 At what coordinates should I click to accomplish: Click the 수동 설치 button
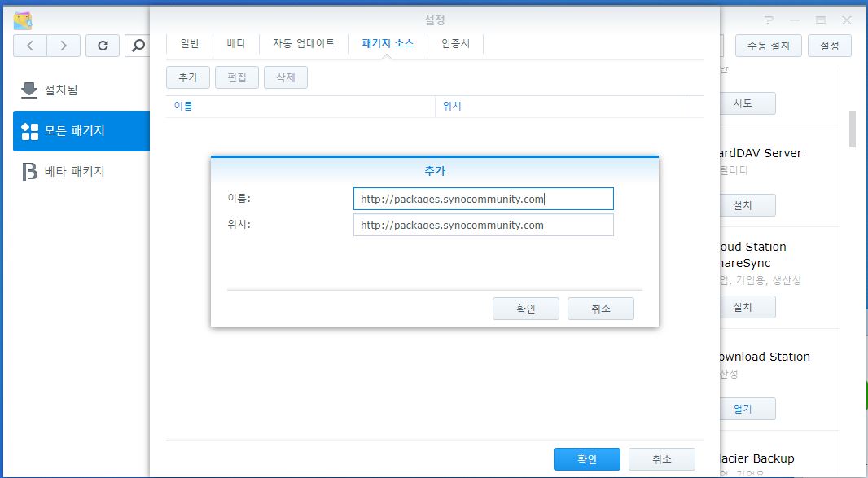769,46
